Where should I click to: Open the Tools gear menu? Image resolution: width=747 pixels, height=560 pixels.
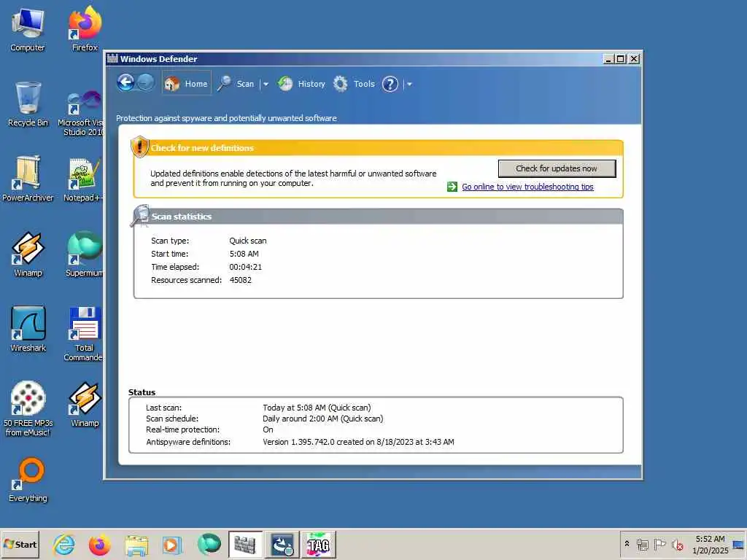[354, 84]
